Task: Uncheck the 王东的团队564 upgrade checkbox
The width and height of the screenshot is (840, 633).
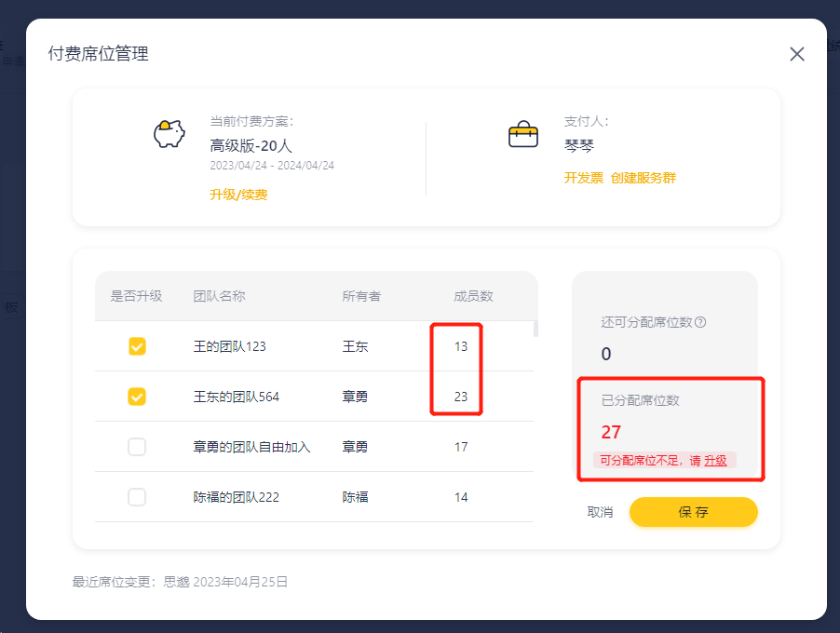Action: pyautogui.click(x=137, y=397)
